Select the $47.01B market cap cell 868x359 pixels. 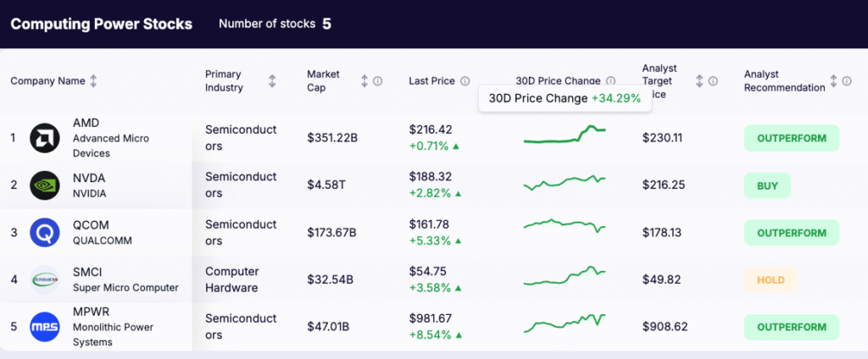coord(328,327)
